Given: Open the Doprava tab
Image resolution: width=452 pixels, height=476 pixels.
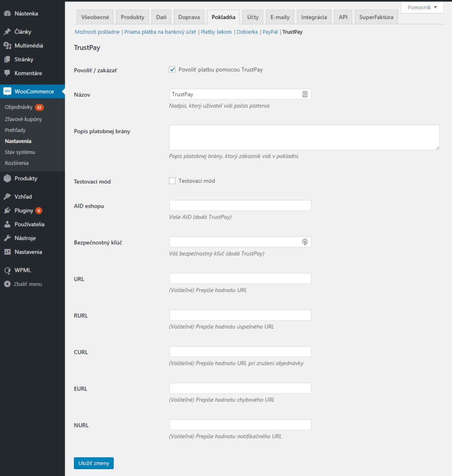Looking at the screenshot, I should [x=189, y=16].
